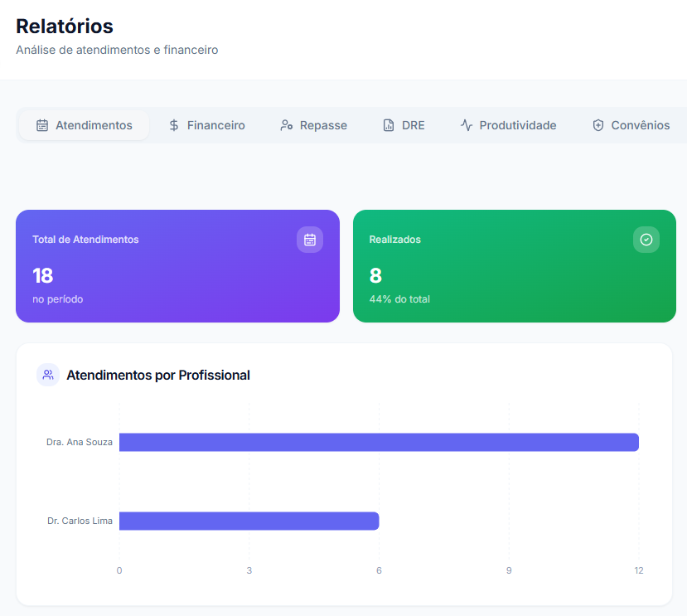Click the Dra. Ana Souza axis label
Image resolution: width=687 pixels, height=616 pixels.
(x=80, y=442)
